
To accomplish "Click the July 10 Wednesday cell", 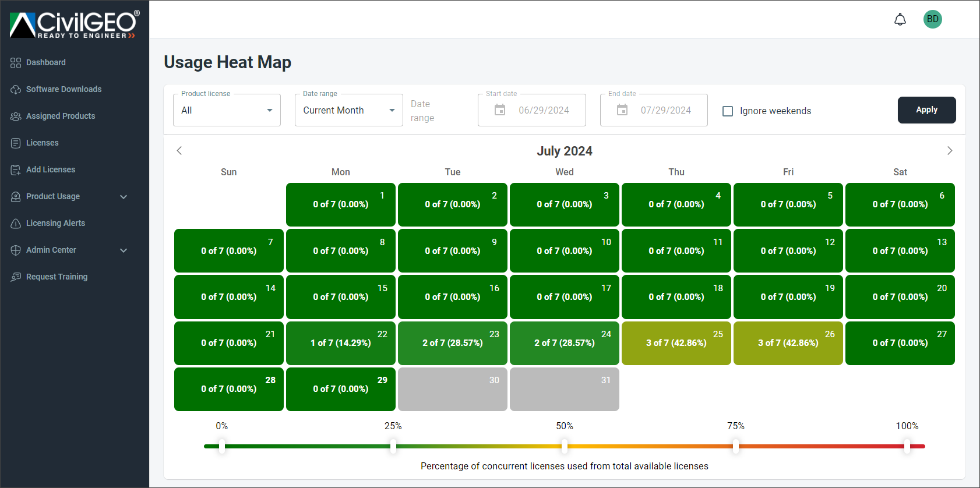I will [565, 250].
